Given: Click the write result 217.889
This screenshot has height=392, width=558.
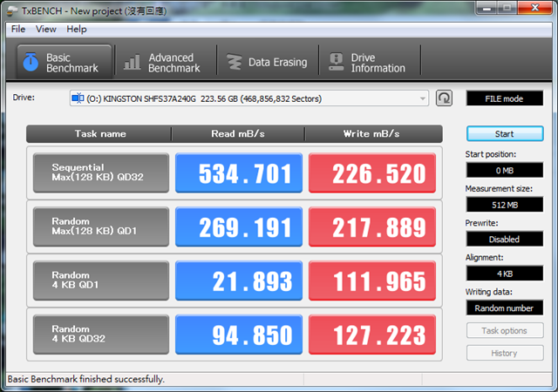Looking at the screenshot, I should (x=372, y=226).
